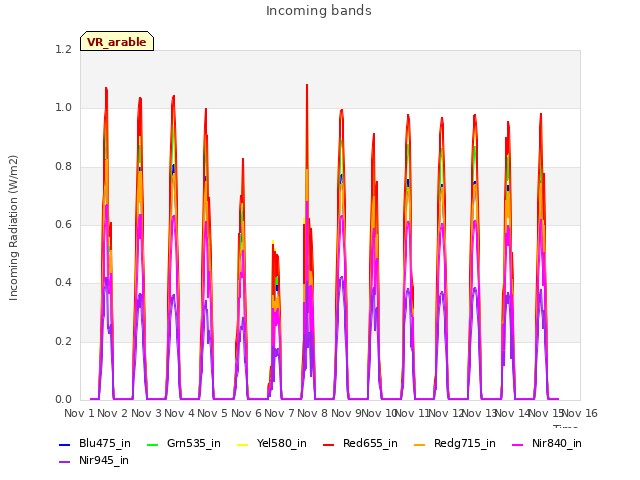Image resolution: width=640 pixels, height=480 pixels.
Task: Select the Nir840_in legend label
Action: (x=557, y=443)
